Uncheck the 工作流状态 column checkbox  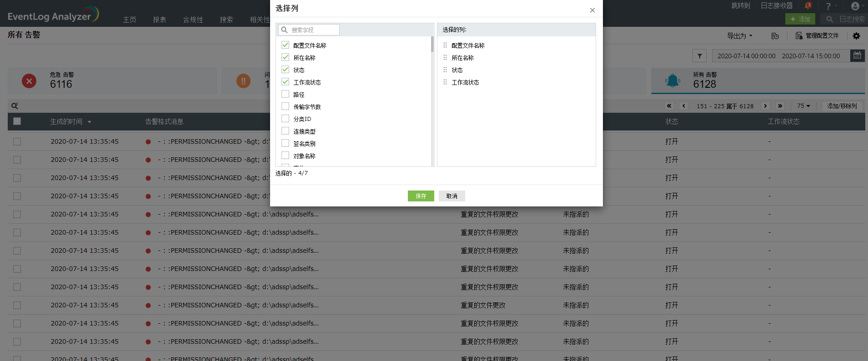click(x=285, y=81)
